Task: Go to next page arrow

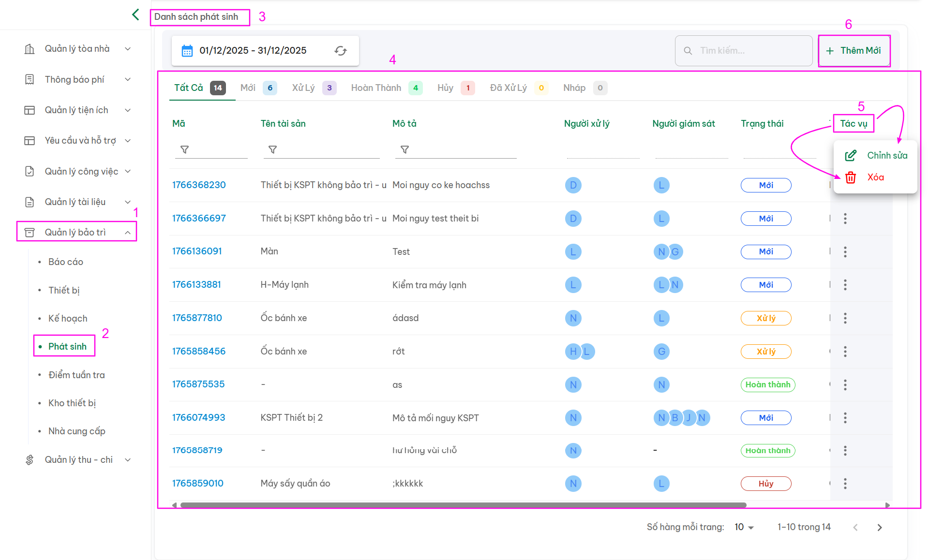Action: (879, 528)
